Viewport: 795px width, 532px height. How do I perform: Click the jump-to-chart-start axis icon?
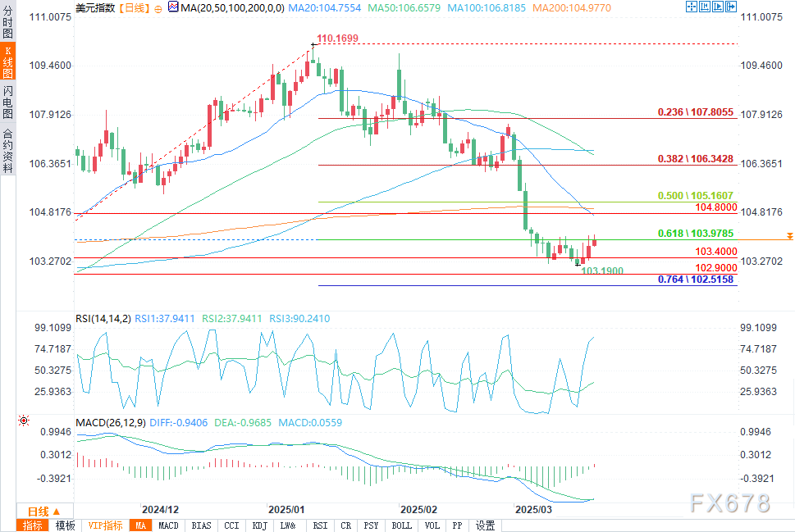point(705,7)
